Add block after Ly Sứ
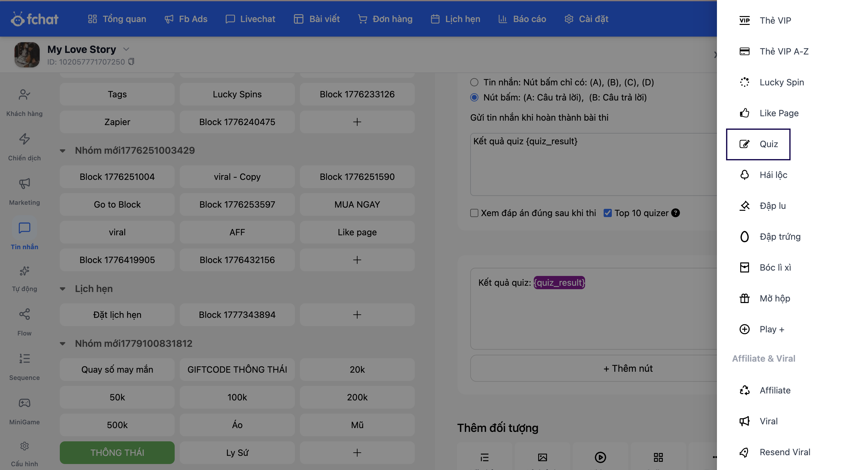This screenshot has width=868, height=470. [x=357, y=453]
